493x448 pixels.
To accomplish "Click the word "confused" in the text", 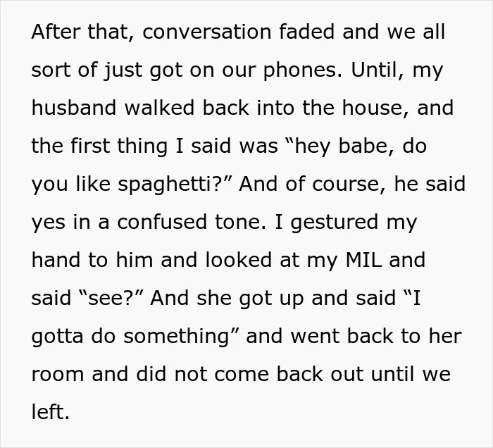I will 162,222.
